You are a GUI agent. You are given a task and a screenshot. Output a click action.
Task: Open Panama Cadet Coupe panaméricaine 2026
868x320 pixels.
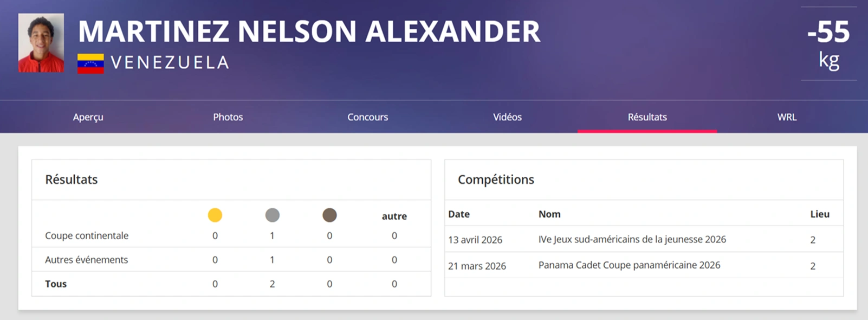coord(629,265)
